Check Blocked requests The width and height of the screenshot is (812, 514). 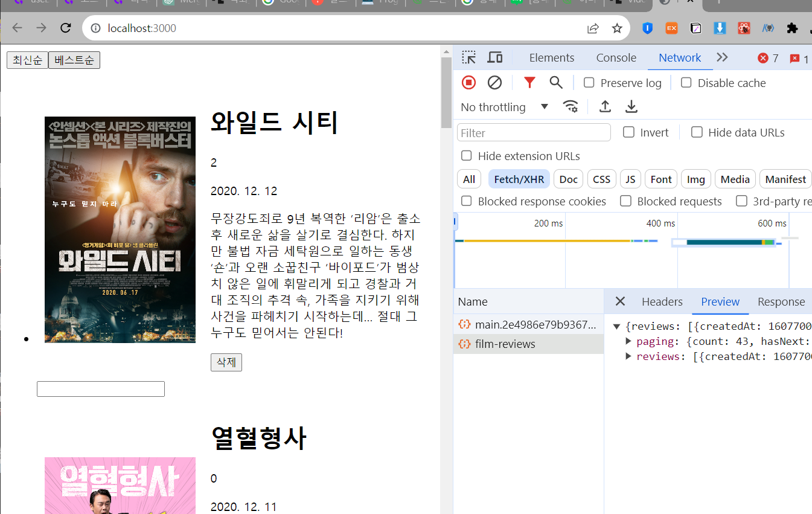point(626,201)
